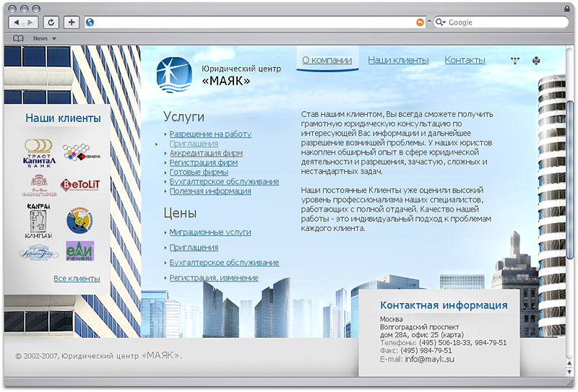Open the «Наши клиенты» navigation tab
This screenshot has width=578, height=392.
pos(398,61)
